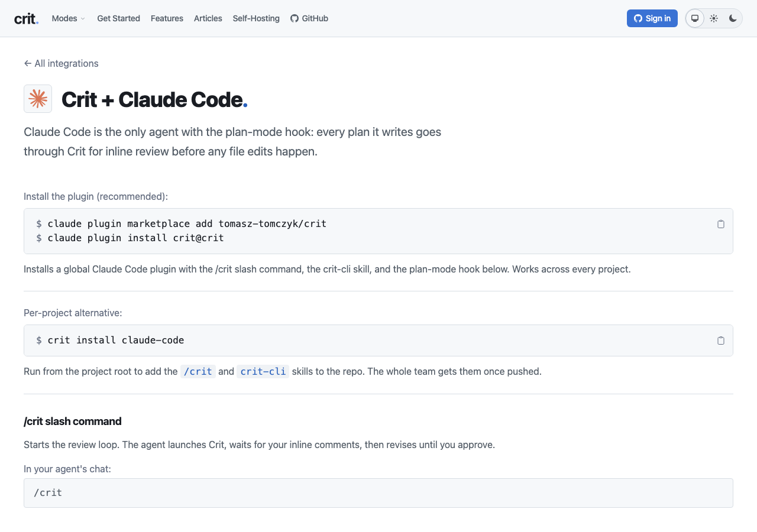The height and width of the screenshot is (532, 757).
Task: Go to the Features page
Action: [x=167, y=18]
